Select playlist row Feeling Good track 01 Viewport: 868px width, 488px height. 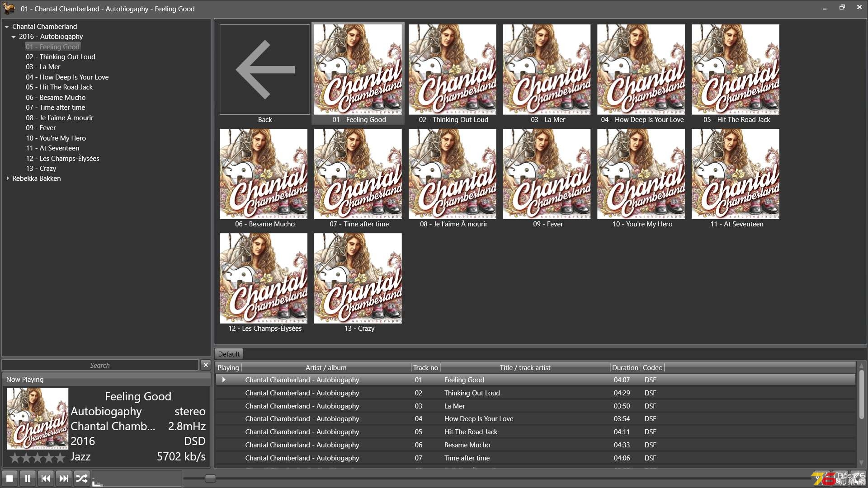(x=536, y=380)
